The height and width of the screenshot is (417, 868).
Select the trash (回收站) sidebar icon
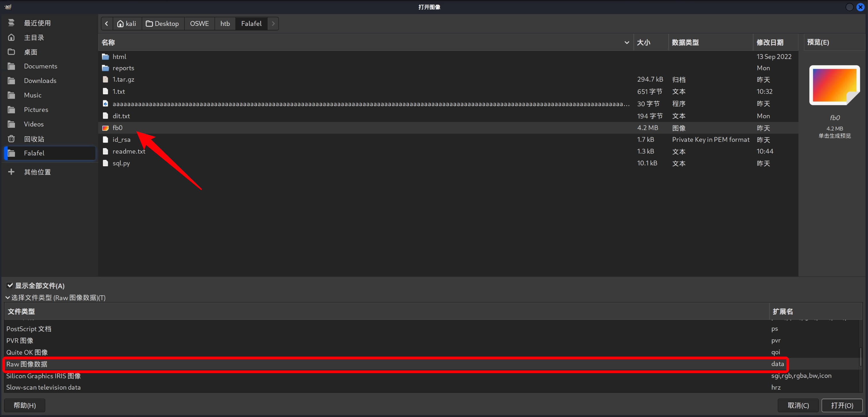(11, 139)
